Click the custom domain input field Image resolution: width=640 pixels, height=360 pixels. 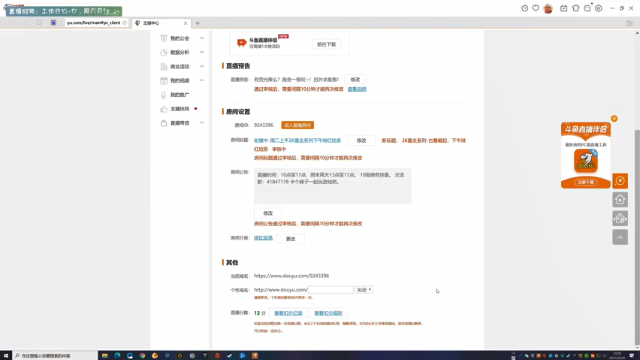pos(330,290)
